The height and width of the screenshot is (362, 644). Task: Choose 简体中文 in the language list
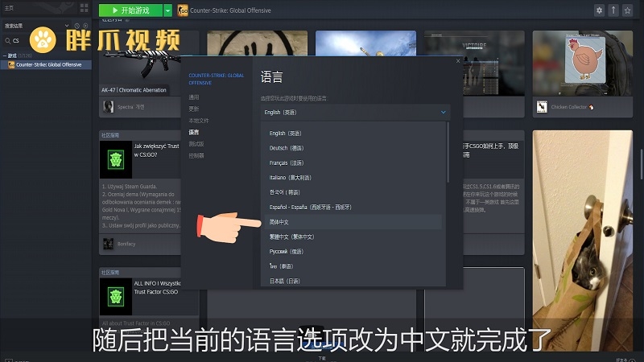coord(353,222)
